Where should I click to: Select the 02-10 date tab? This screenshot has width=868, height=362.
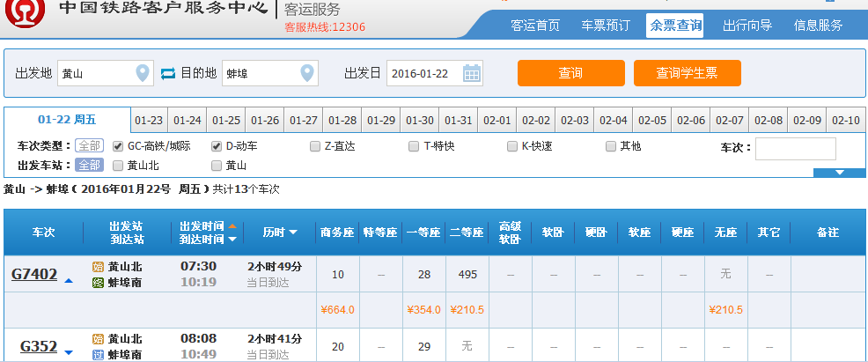(846, 120)
